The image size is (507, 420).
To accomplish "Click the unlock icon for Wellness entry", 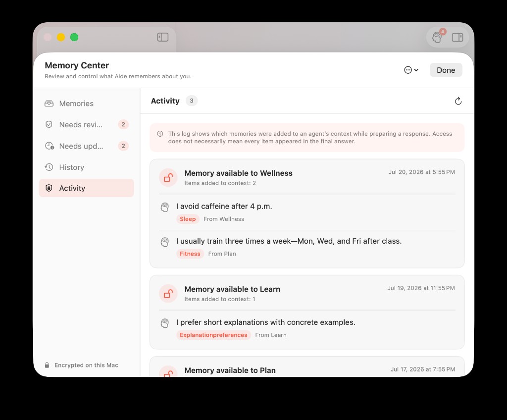I will point(168,177).
